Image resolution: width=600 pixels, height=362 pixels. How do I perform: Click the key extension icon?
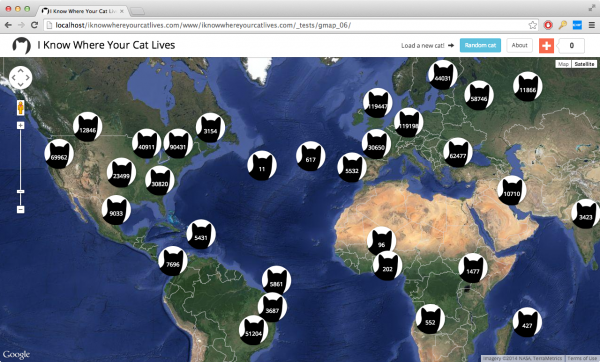[562, 25]
